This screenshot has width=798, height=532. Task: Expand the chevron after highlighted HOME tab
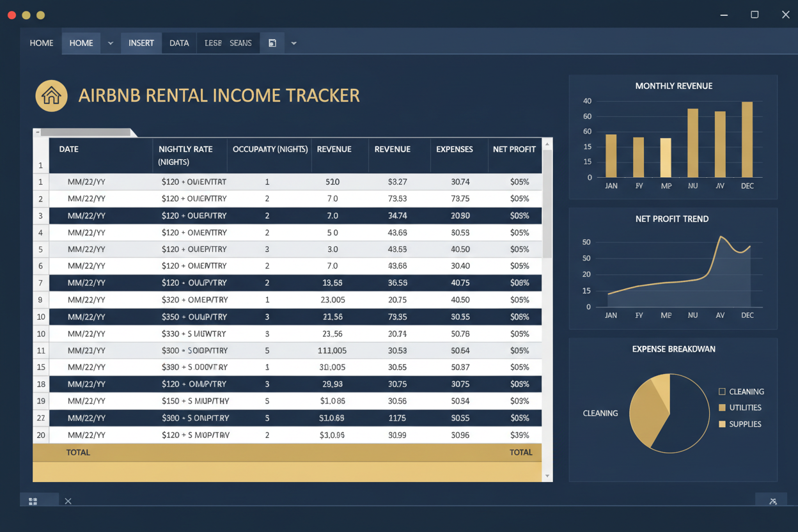click(111, 43)
